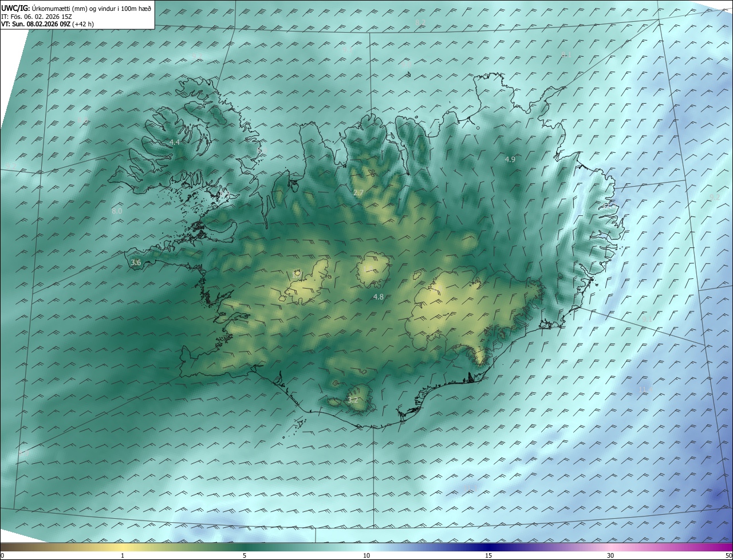Click the color scale label '1'
The width and height of the screenshot is (733, 560).
point(123,555)
